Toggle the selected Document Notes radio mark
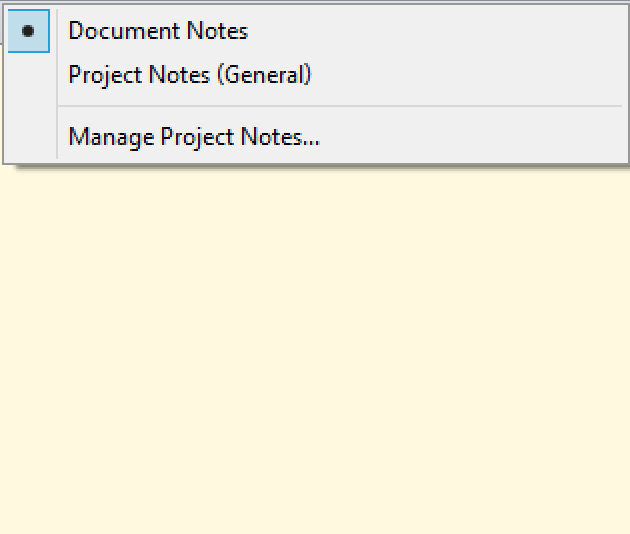This screenshot has width=630, height=534. pyautogui.click(x=28, y=31)
